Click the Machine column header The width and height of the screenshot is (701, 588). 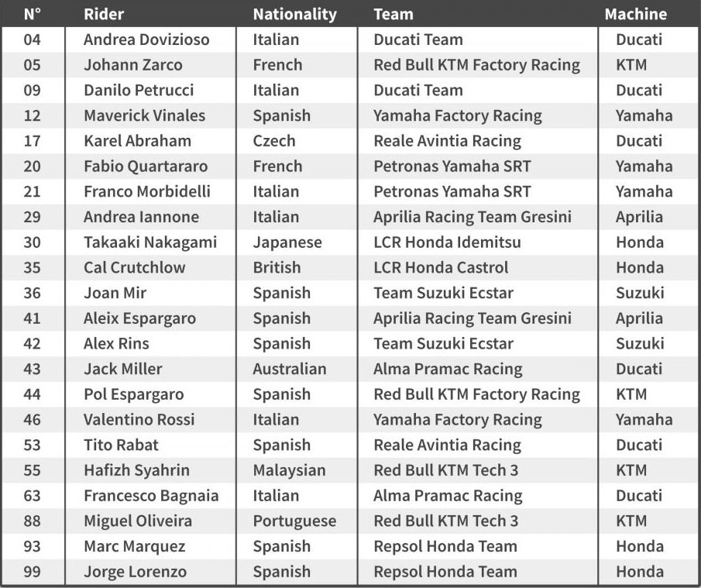(636, 14)
